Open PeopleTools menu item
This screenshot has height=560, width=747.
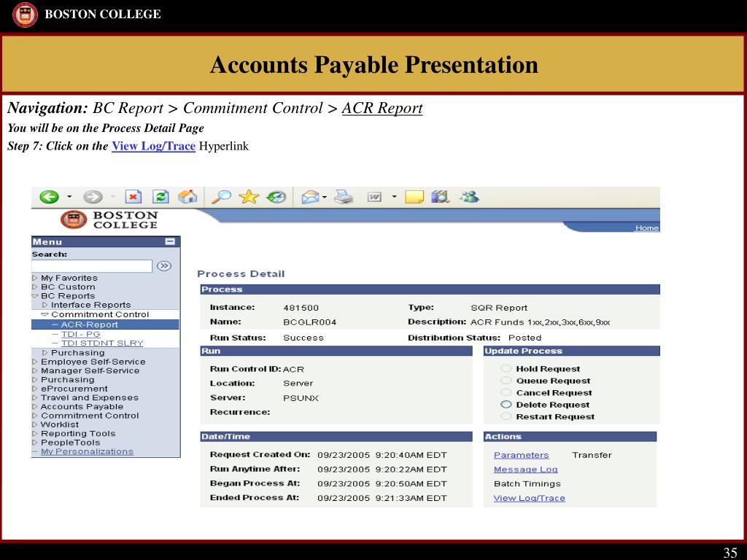click(71, 443)
